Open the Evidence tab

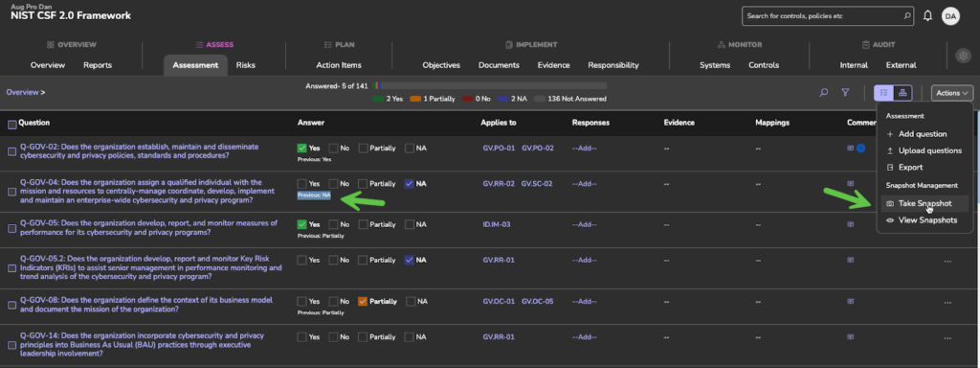point(554,65)
